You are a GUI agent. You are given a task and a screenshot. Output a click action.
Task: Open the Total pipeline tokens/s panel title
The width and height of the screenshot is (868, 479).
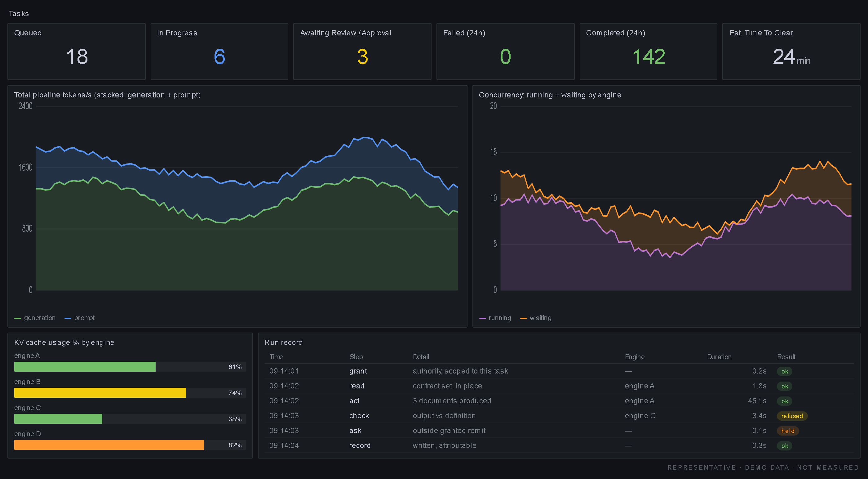[107, 95]
